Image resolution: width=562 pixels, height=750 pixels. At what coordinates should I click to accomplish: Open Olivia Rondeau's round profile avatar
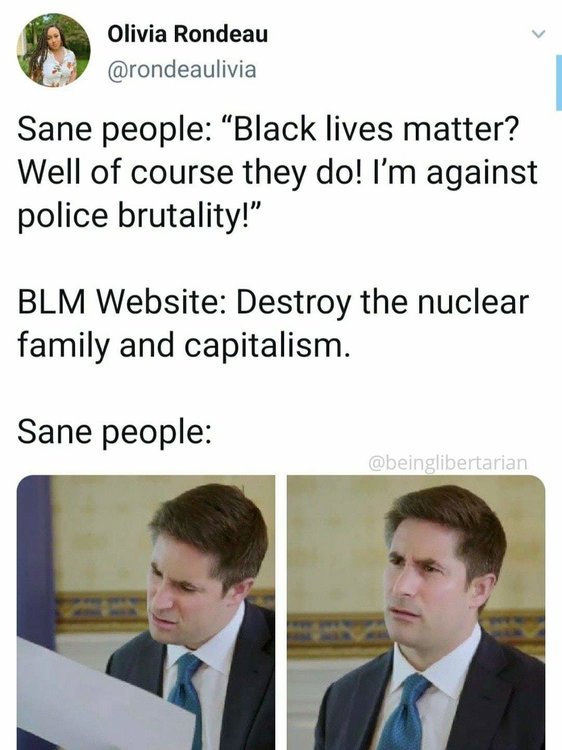[54, 50]
